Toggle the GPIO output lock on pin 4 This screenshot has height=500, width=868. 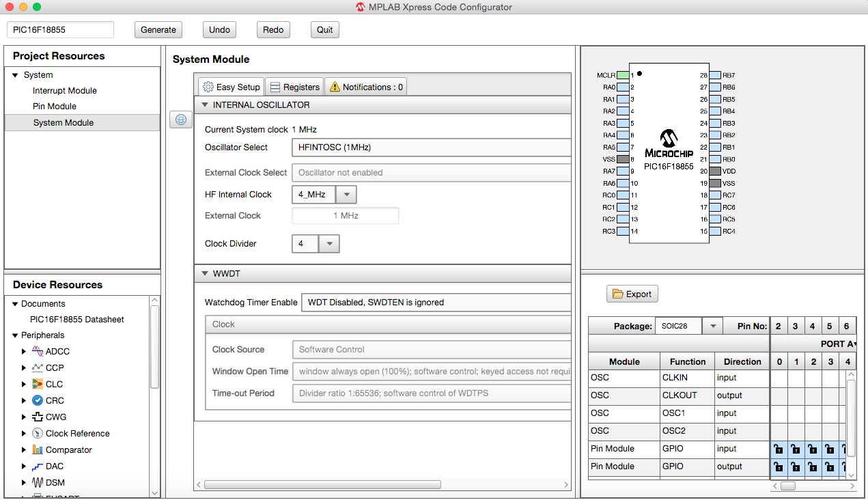click(813, 467)
